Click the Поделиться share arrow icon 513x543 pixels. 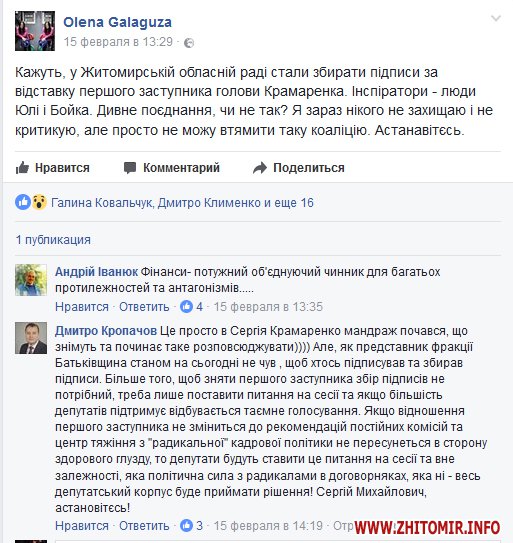tap(260, 168)
